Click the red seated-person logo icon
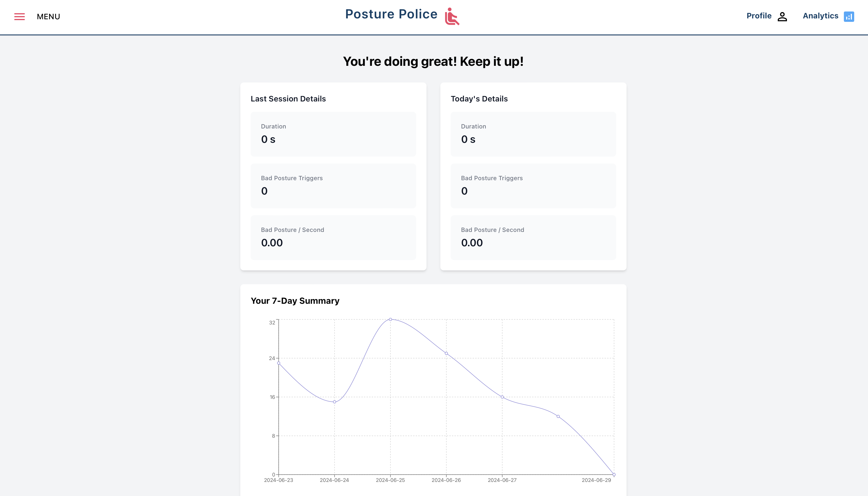868x496 pixels. [452, 16]
